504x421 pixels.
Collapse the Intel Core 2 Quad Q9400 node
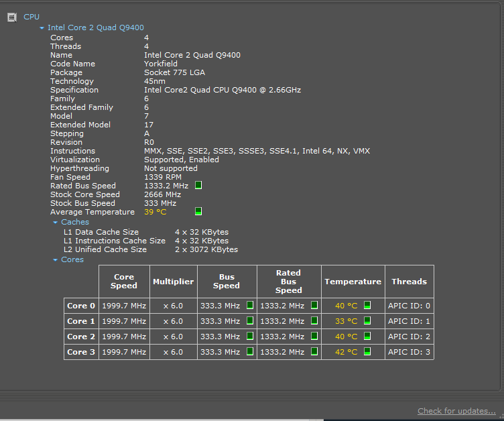[x=42, y=28]
